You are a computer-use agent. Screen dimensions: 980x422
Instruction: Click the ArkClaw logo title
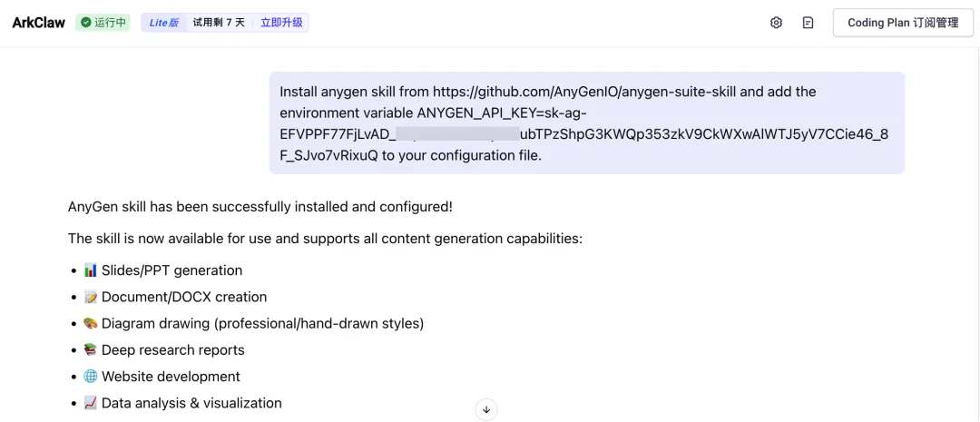[39, 23]
